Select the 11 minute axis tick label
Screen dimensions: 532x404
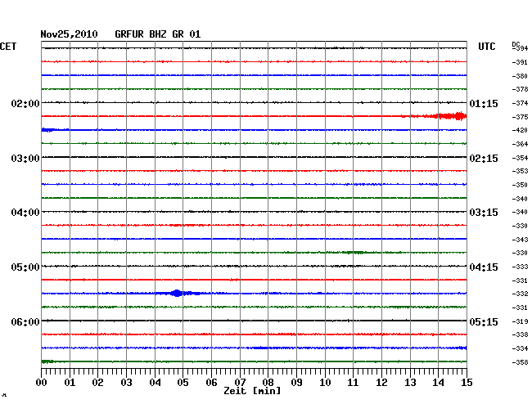(x=353, y=383)
